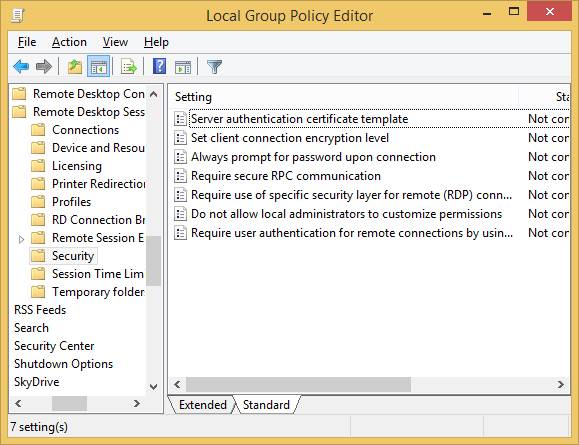The height and width of the screenshot is (445, 579).
Task: Select Remote Desktop Session Host node
Action: click(89, 112)
